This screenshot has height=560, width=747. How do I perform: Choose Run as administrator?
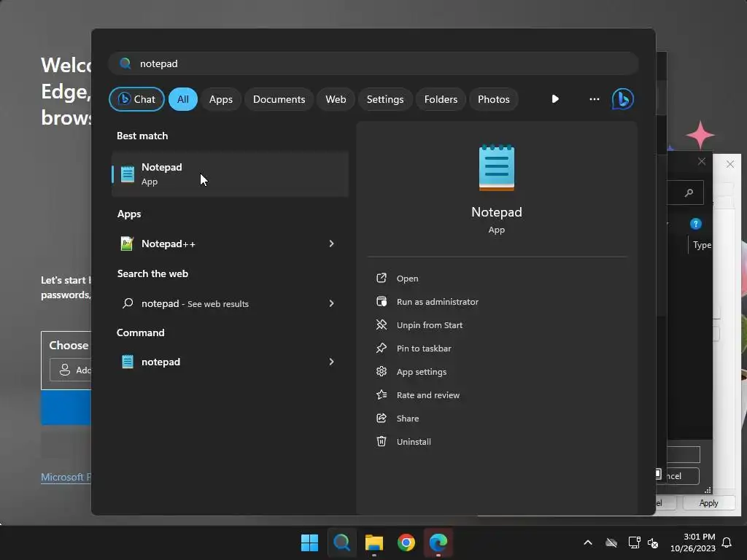(x=438, y=302)
